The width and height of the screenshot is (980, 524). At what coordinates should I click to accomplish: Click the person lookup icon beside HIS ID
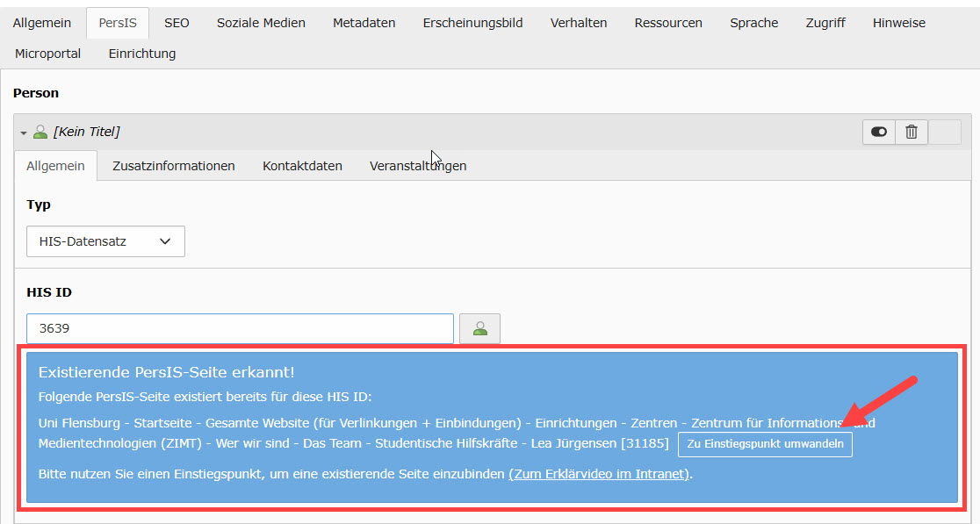tap(480, 328)
